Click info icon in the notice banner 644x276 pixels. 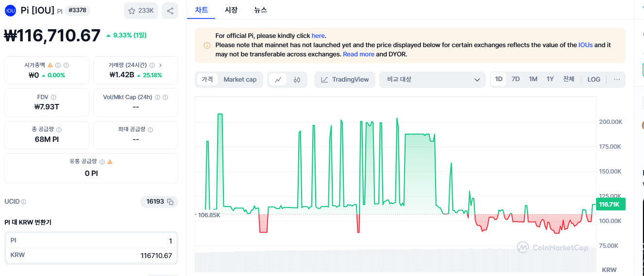pyautogui.click(x=207, y=45)
